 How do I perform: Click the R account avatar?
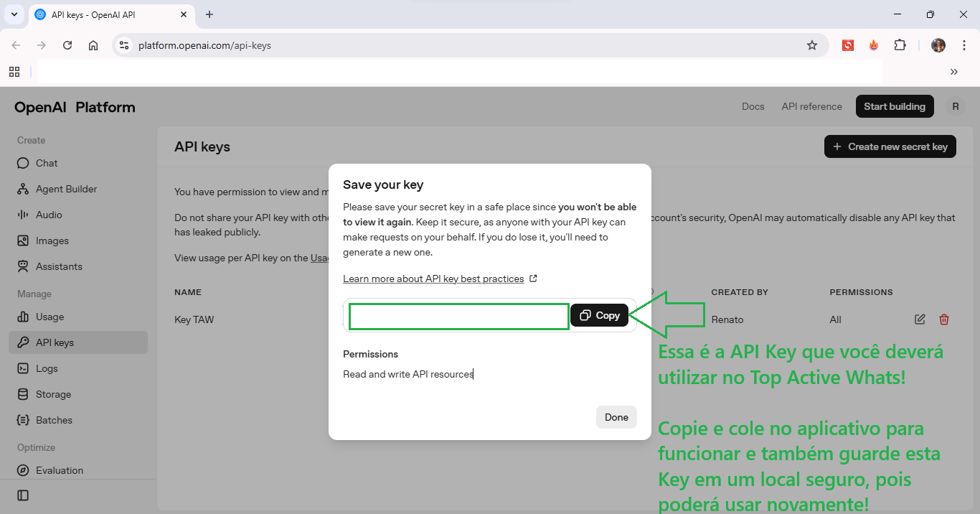(955, 106)
